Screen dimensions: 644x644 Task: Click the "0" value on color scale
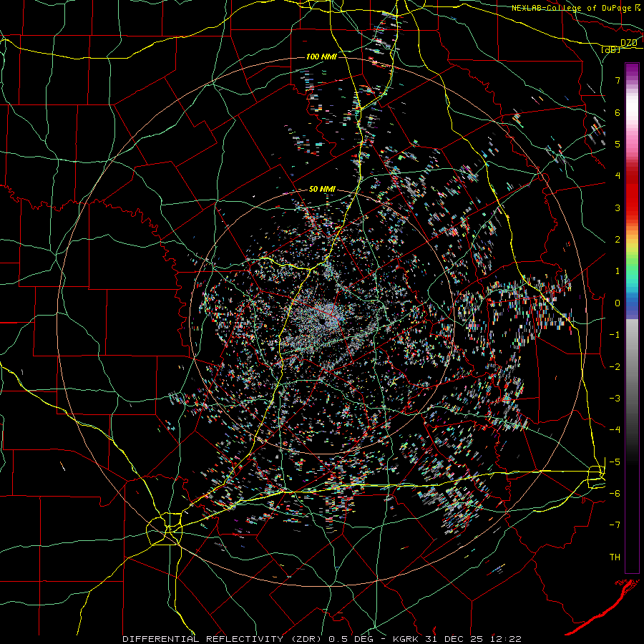point(618,303)
